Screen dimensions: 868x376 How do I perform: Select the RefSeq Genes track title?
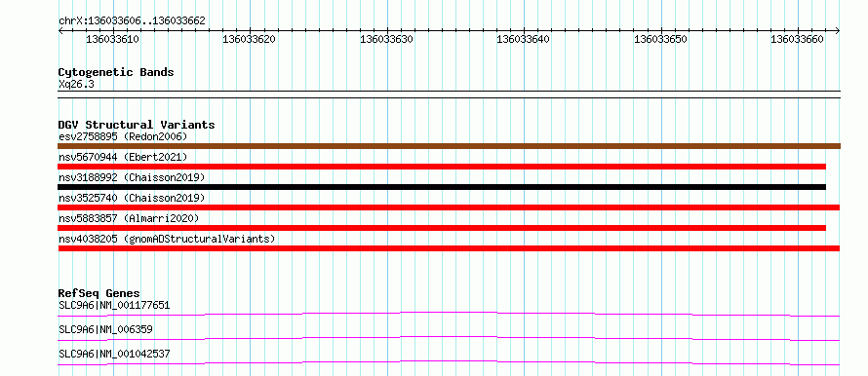click(99, 293)
